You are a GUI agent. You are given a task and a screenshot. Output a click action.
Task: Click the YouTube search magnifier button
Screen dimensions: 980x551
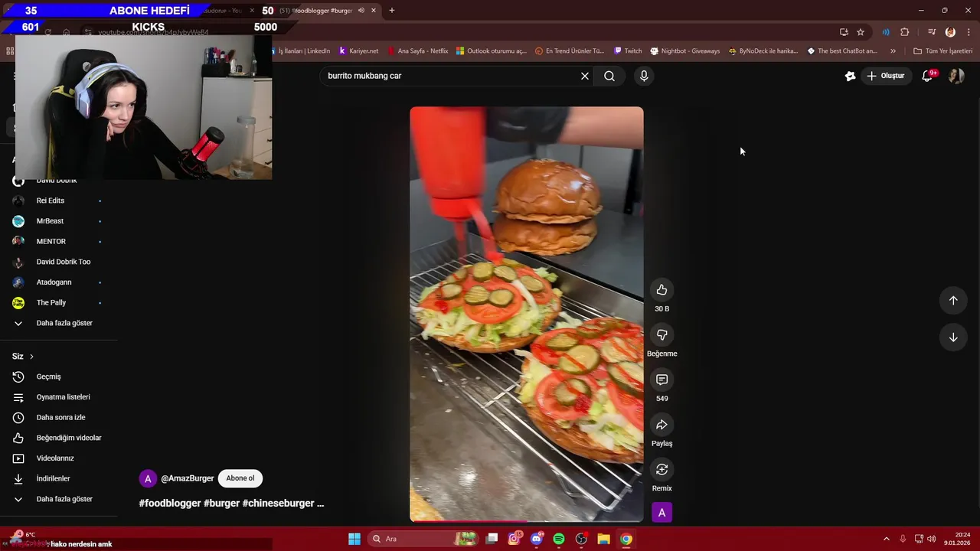(x=609, y=76)
